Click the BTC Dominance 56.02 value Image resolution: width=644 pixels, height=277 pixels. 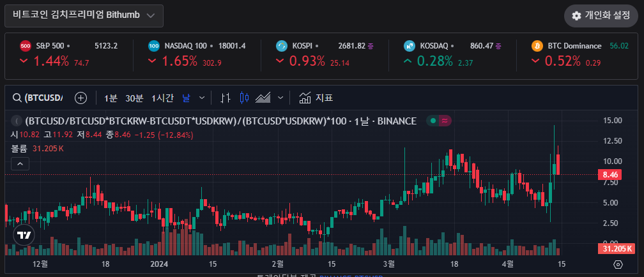click(619, 46)
